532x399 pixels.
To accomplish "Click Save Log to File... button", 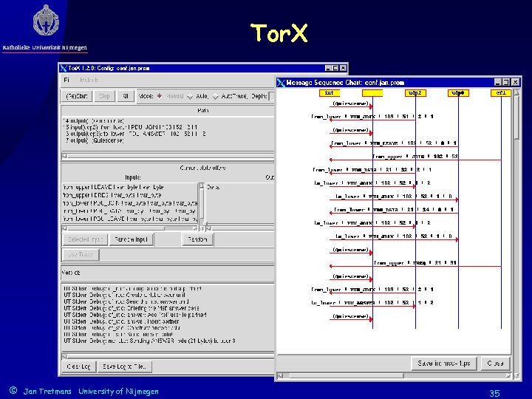I will click(x=124, y=366).
